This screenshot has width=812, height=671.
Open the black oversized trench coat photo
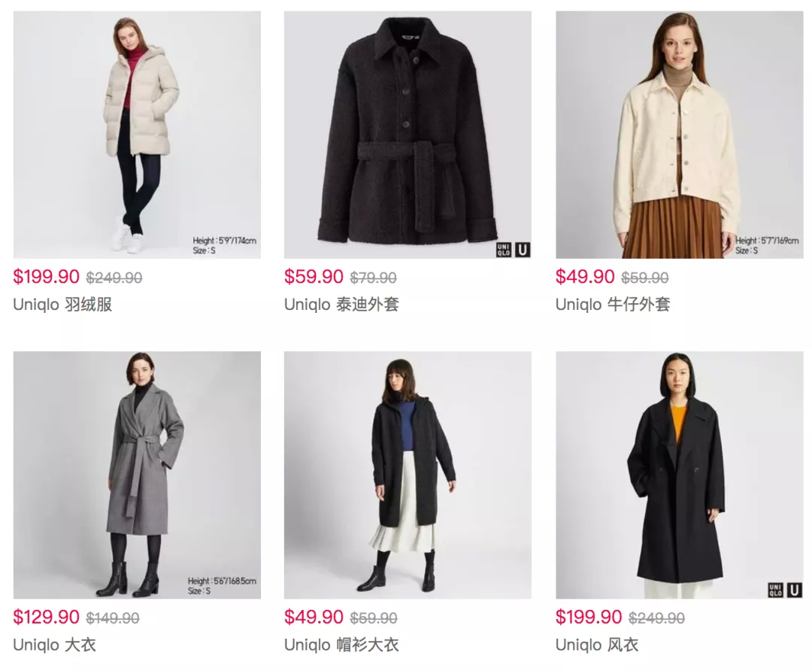point(680,475)
